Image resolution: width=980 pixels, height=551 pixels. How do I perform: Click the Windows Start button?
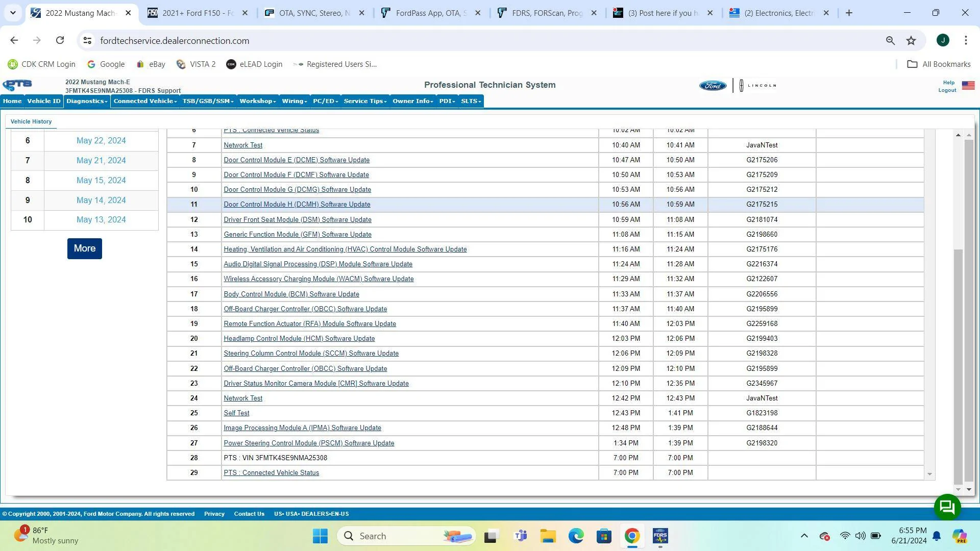click(320, 536)
